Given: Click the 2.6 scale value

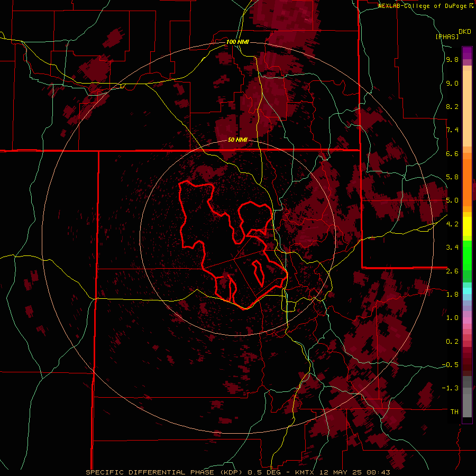Looking at the screenshot, I should click(x=452, y=271).
